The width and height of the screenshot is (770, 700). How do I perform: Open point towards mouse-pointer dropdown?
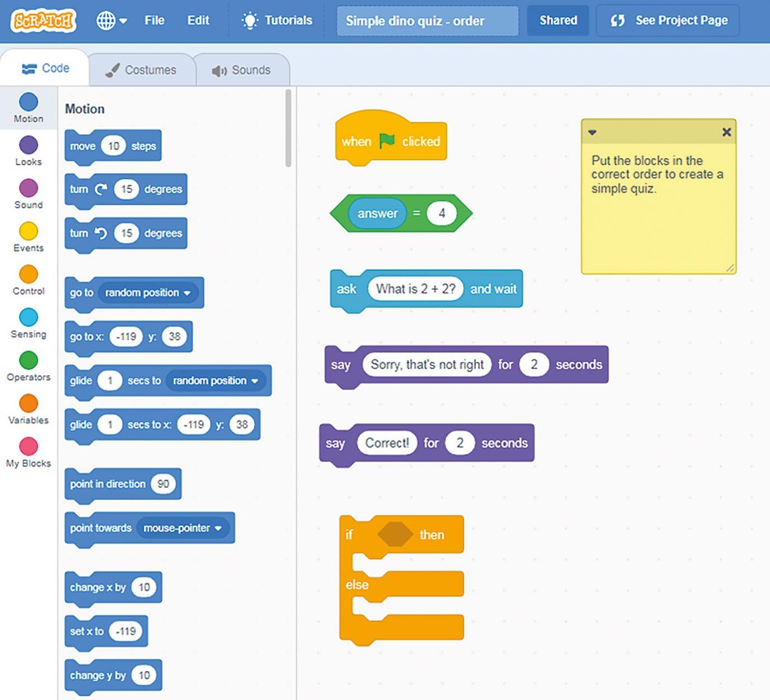pos(183,528)
